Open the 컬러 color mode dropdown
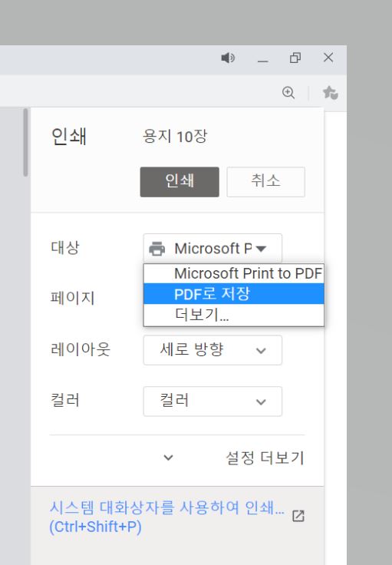The height and width of the screenshot is (565, 392). [x=212, y=401]
